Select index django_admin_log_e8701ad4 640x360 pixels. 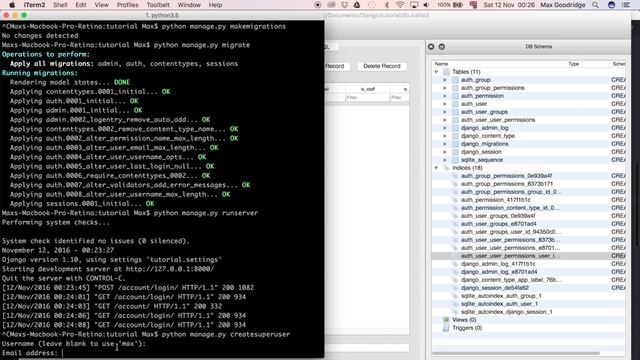pyautogui.click(x=499, y=272)
